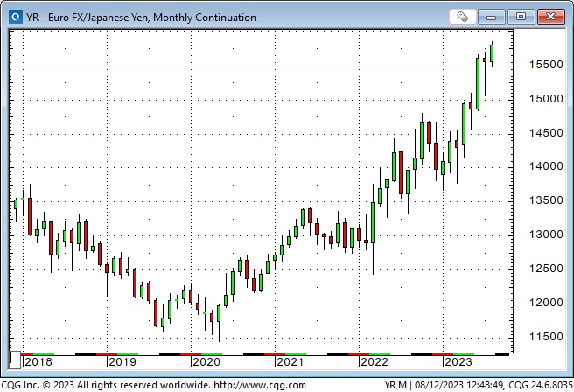Viewport: 574px width, 392px height.
Task: Click the 2019 time axis label
Action: point(122,362)
